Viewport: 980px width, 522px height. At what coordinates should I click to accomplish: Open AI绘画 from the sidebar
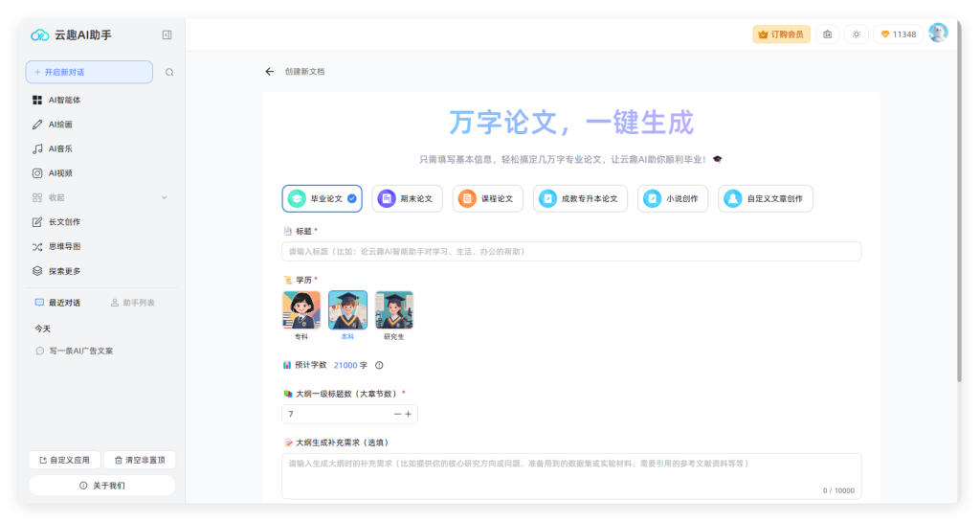pos(60,125)
